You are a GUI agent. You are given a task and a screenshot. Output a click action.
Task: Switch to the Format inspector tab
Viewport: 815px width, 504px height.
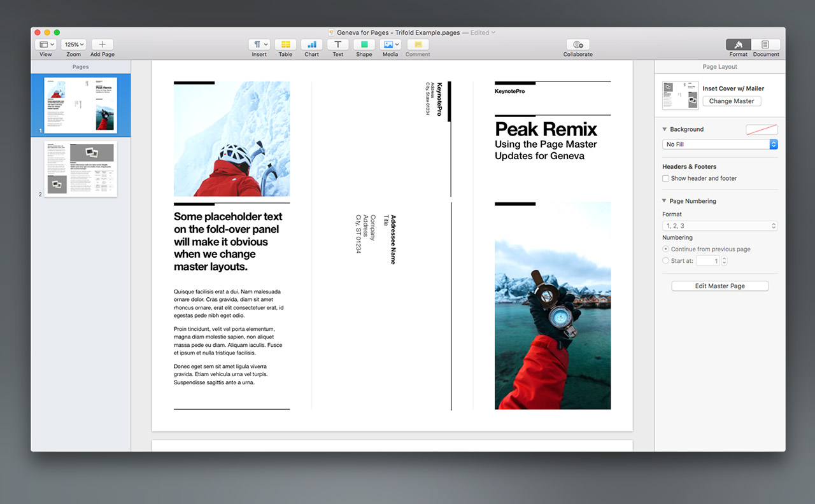point(739,45)
